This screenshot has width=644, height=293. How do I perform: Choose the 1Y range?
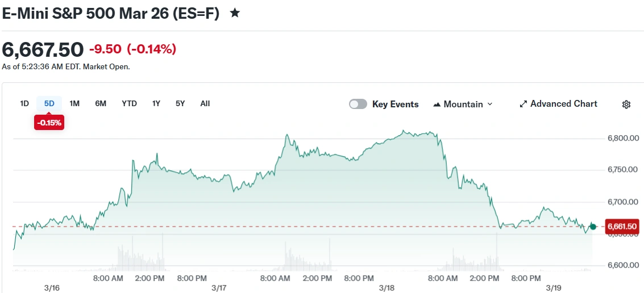click(156, 103)
